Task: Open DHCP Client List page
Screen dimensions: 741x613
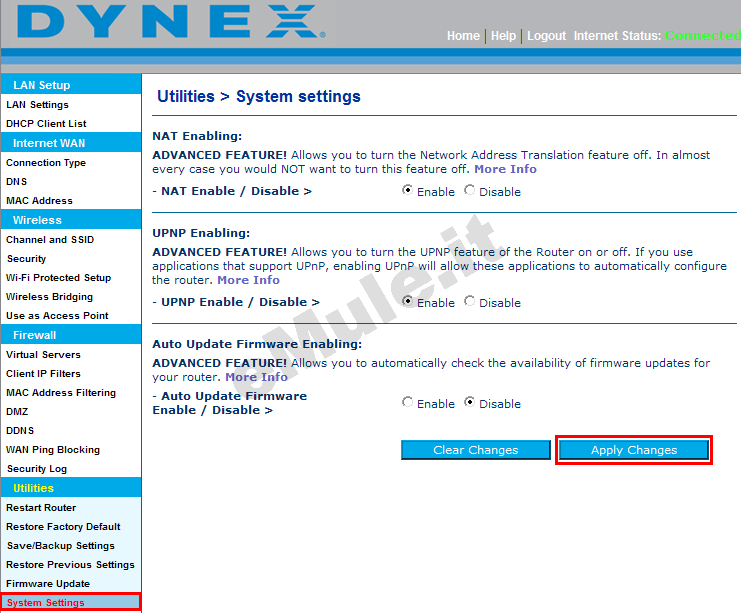Action: (46, 124)
